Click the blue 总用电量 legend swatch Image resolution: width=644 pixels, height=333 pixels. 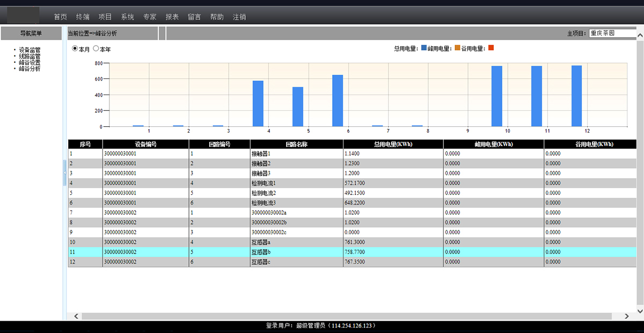(x=424, y=48)
